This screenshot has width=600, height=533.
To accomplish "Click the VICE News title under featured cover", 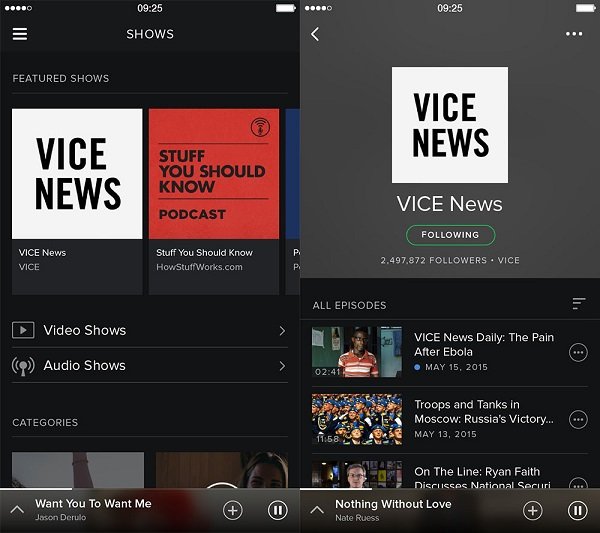I will pos(42,253).
